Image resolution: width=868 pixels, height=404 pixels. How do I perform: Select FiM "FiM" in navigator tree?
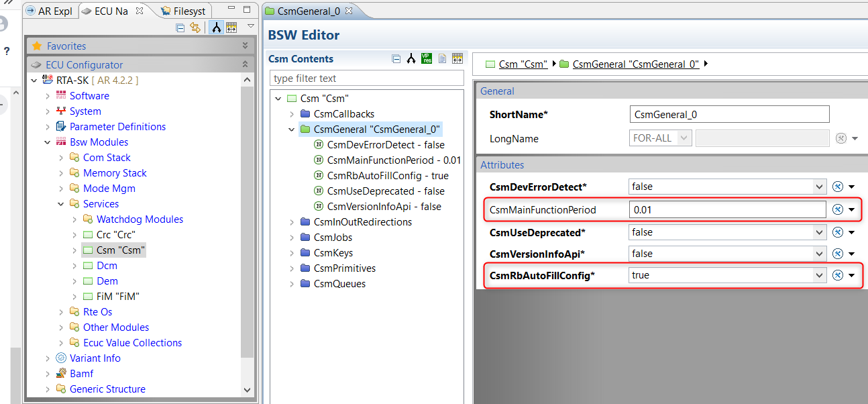click(x=118, y=297)
